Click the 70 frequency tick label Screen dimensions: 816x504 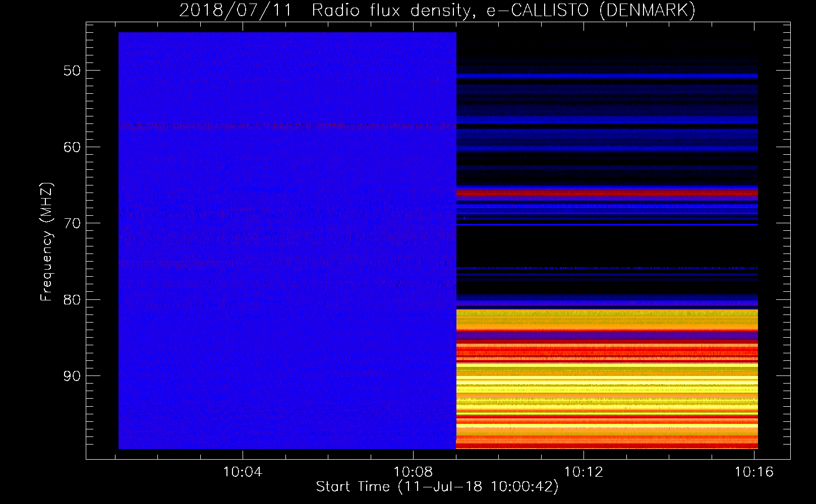[x=72, y=223]
